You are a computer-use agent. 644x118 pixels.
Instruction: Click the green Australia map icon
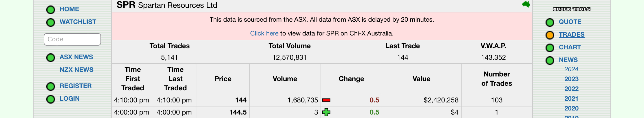coord(526,5)
